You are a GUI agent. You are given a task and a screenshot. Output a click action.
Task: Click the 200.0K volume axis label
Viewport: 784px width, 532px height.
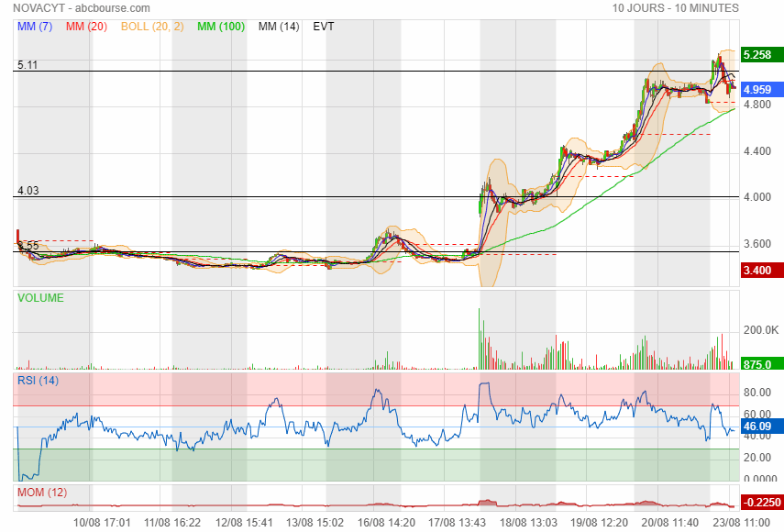coord(761,330)
